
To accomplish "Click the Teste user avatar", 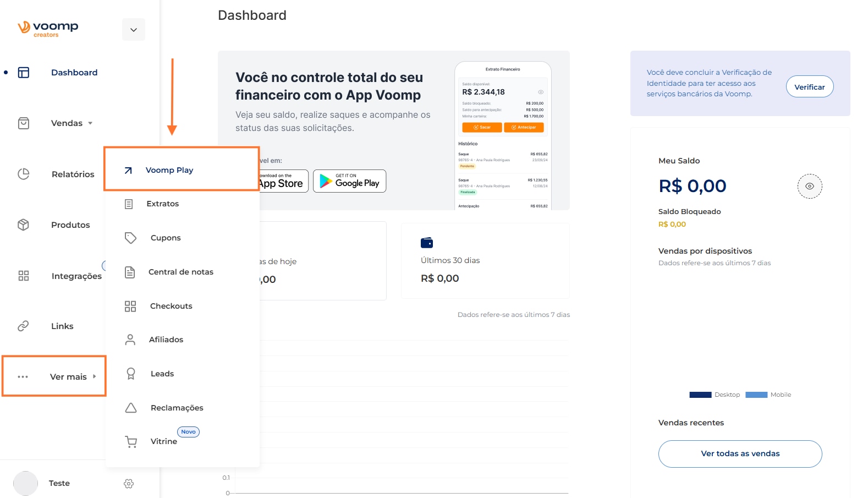I will (x=25, y=484).
